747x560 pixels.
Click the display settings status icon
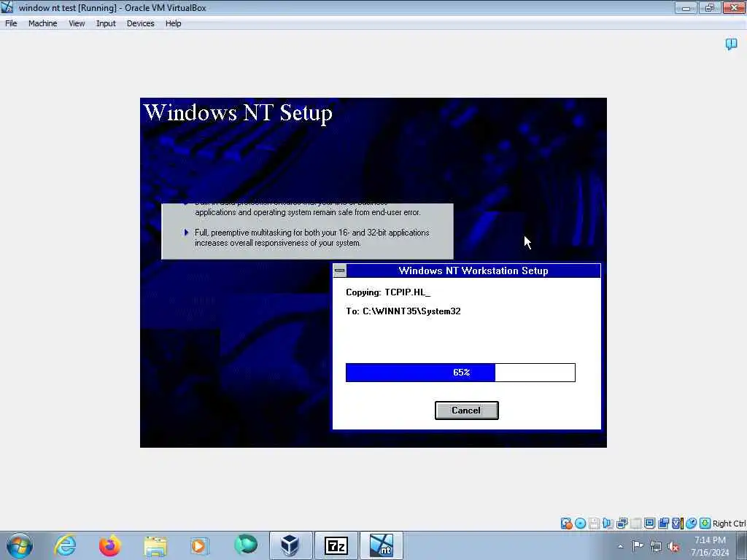pos(649,524)
